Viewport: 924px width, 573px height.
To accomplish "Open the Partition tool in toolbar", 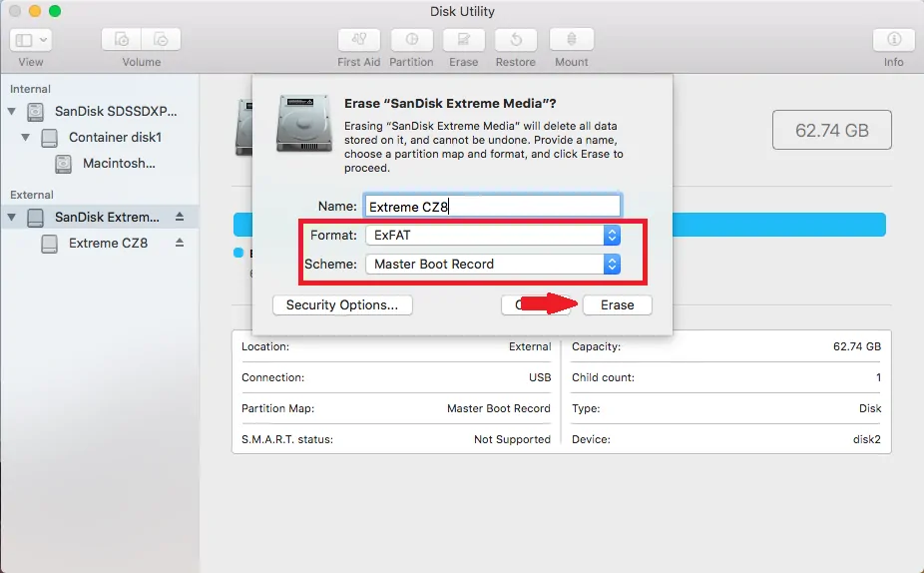I will point(411,40).
